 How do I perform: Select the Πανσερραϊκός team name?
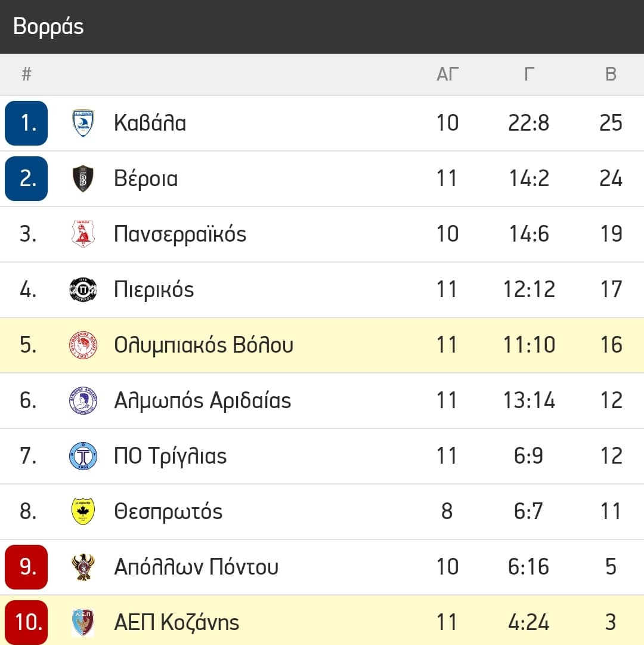point(180,234)
